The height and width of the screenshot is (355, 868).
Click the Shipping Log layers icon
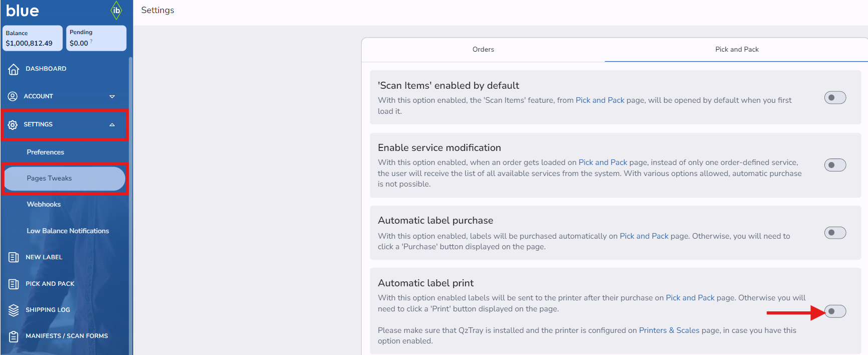(x=14, y=310)
